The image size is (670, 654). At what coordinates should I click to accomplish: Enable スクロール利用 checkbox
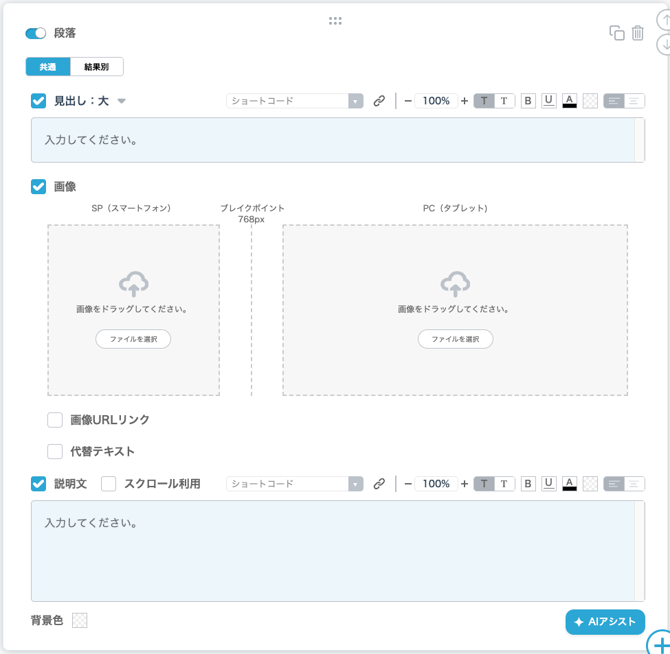coord(109,484)
